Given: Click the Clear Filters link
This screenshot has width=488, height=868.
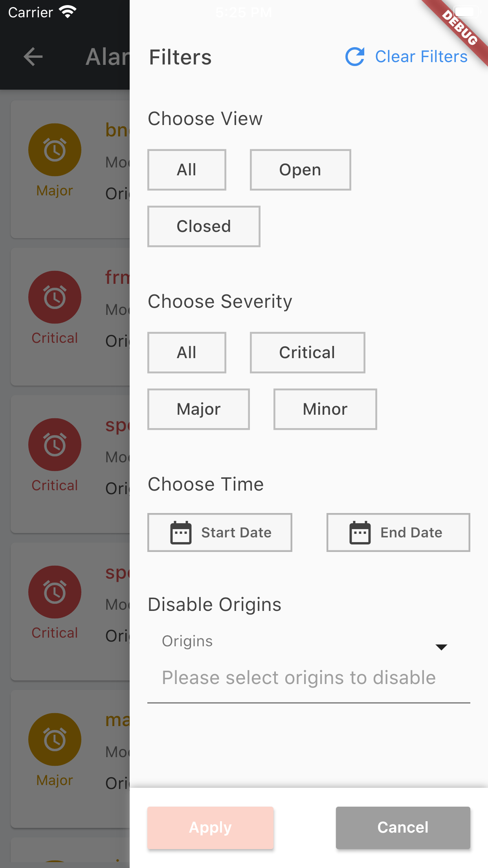Looking at the screenshot, I should [x=421, y=57].
